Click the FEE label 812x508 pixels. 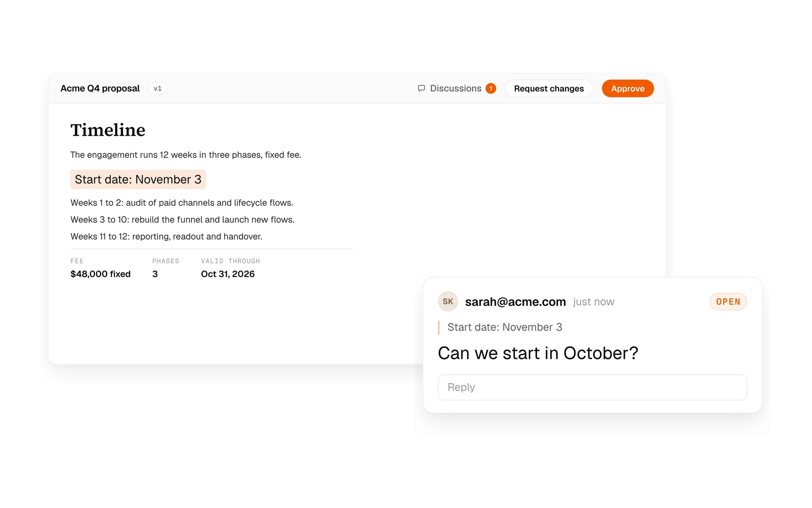pos(77,261)
